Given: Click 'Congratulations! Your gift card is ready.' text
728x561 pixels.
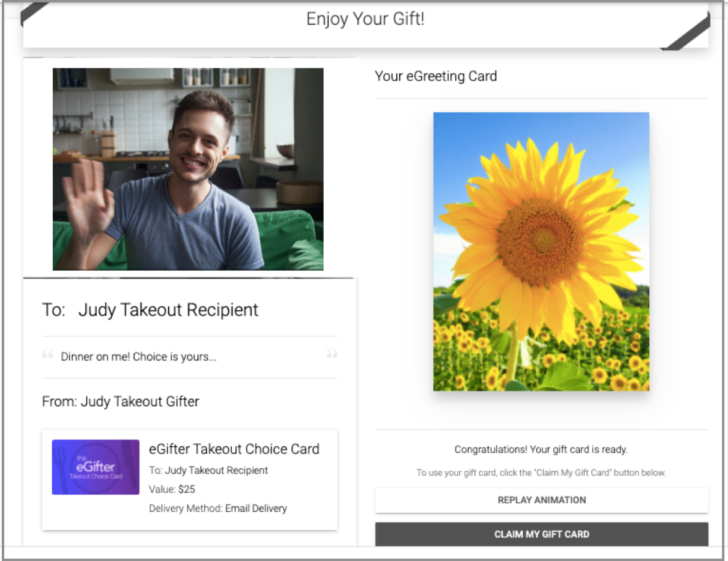Looking at the screenshot, I should [x=541, y=449].
